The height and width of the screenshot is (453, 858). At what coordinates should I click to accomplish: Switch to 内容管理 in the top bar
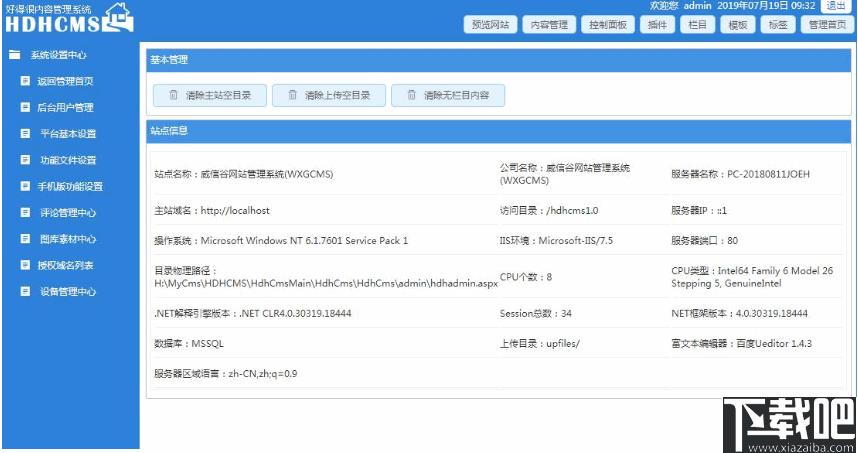pos(548,25)
